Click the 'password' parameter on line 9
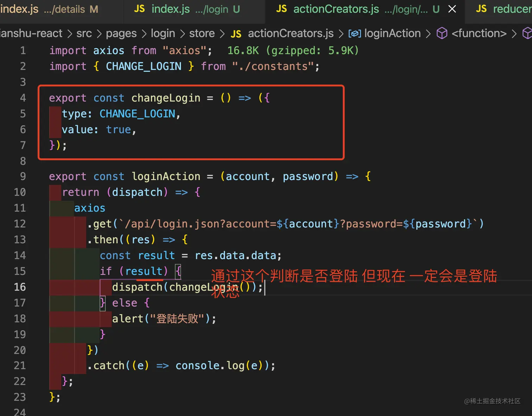The width and height of the screenshot is (532, 416). (x=308, y=176)
